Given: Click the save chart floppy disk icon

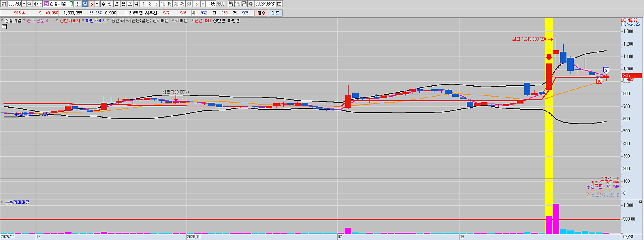Looking at the screenshot, I should tap(244, 4).
